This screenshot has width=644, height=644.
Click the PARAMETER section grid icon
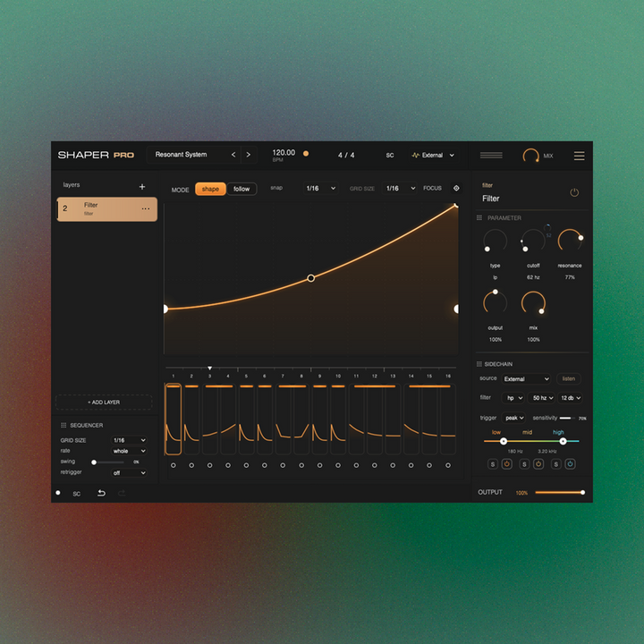click(x=479, y=217)
